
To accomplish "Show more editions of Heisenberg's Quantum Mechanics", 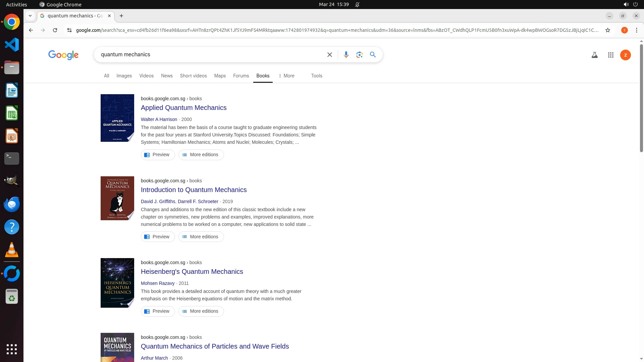I will [201, 311].
